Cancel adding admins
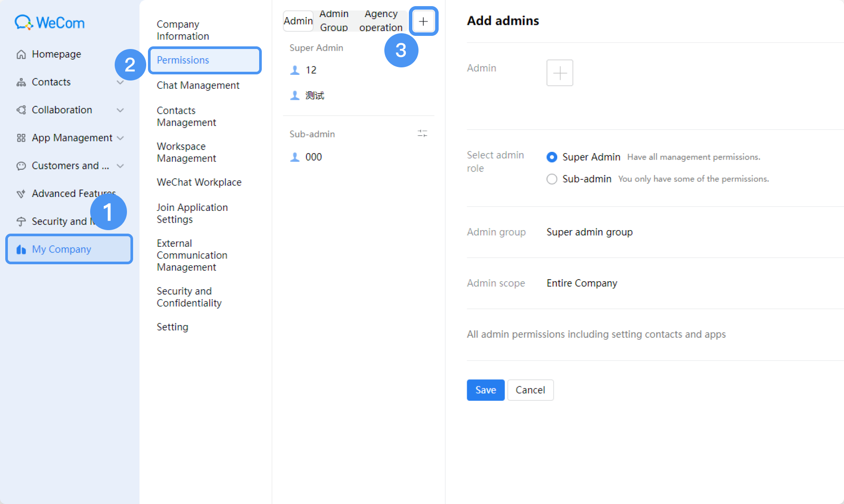The height and width of the screenshot is (504, 844). [530, 390]
